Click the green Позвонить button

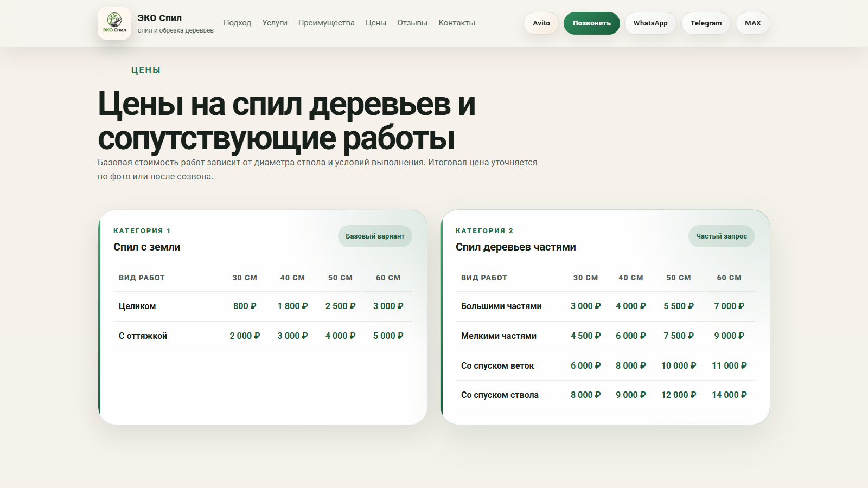592,23
